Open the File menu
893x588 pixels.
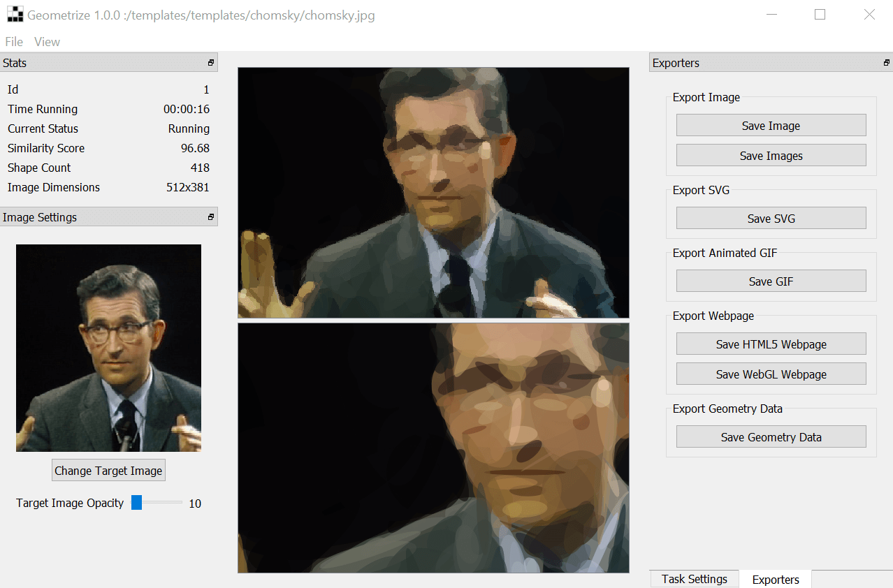pyautogui.click(x=14, y=42)
